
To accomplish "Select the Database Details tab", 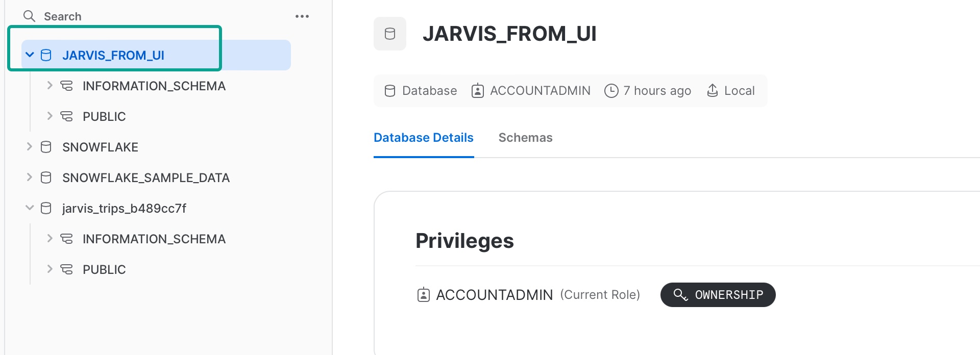I will coord(423,138).
